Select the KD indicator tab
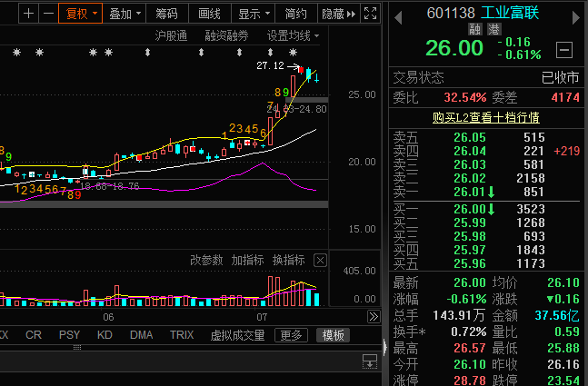588x386 pixels. (105, 335)
